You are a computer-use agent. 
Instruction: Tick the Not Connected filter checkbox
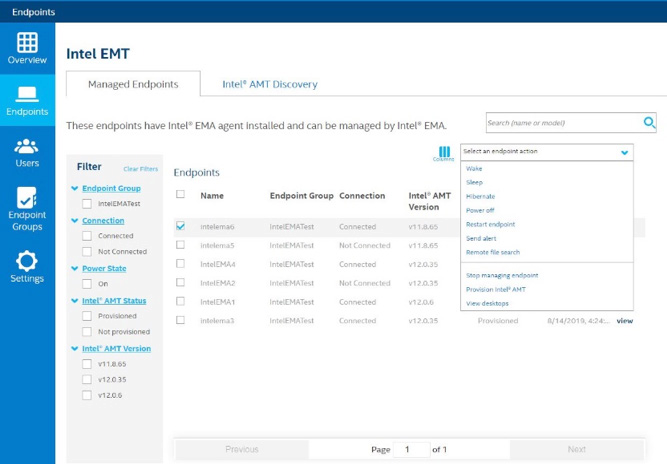(87, 251)
